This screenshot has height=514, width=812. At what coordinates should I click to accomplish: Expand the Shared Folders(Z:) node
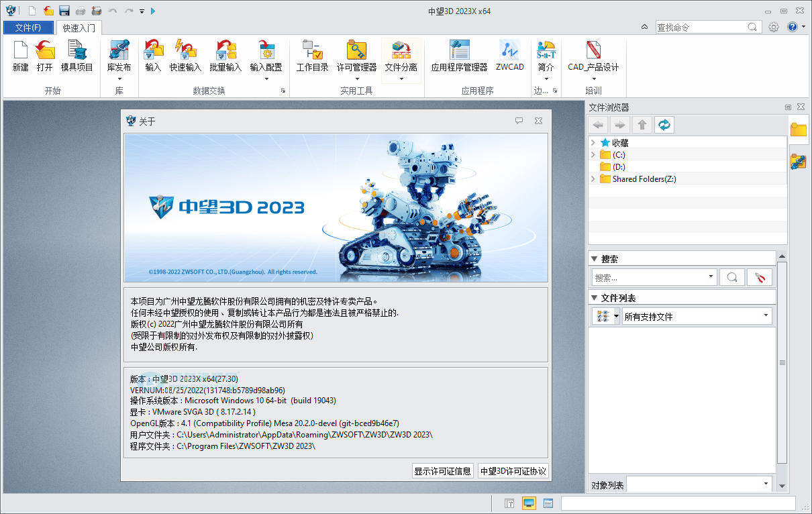[593, 178]
